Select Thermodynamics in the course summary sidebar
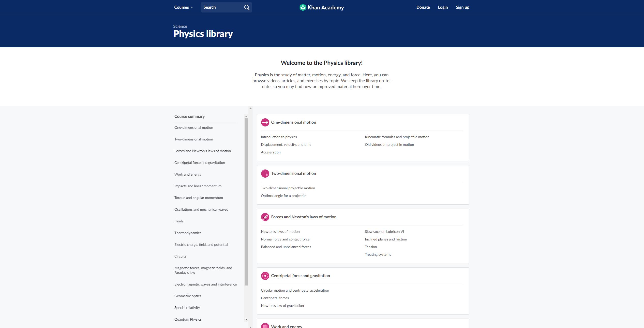The image size is (644, 328). [x=188, y=233]
